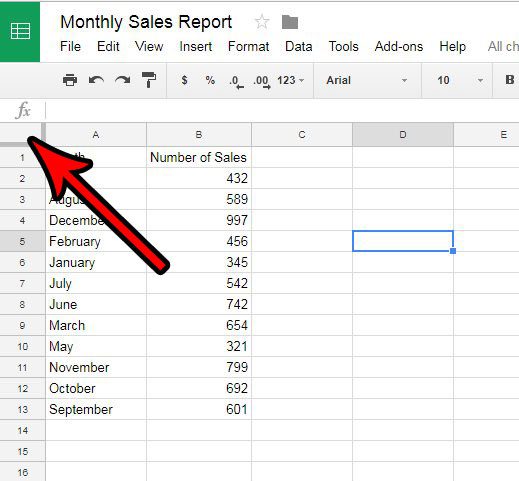Star the Monthly Sales Report document
519x481 pixels.
(x=262, y=22)
